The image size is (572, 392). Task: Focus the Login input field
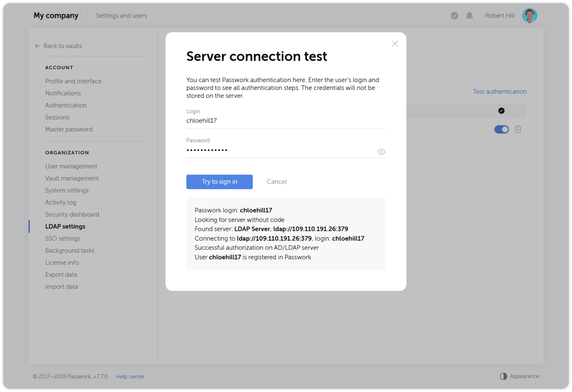coord(286,121)
